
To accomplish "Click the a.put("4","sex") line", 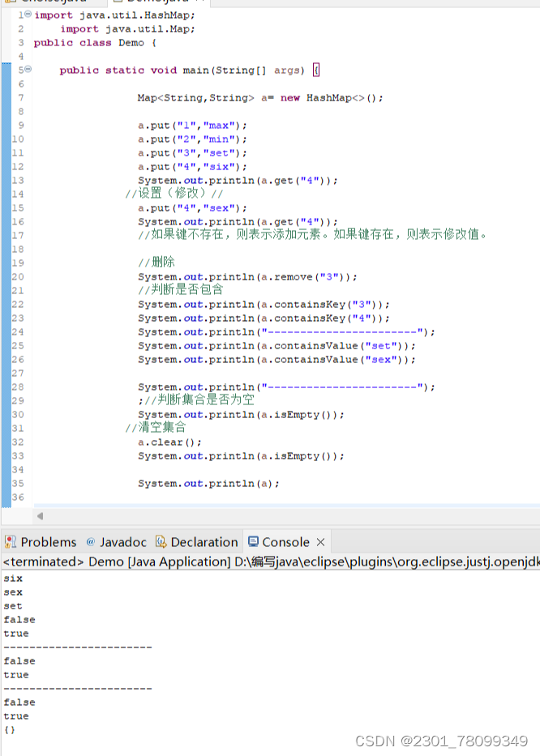I will point(192,208).
